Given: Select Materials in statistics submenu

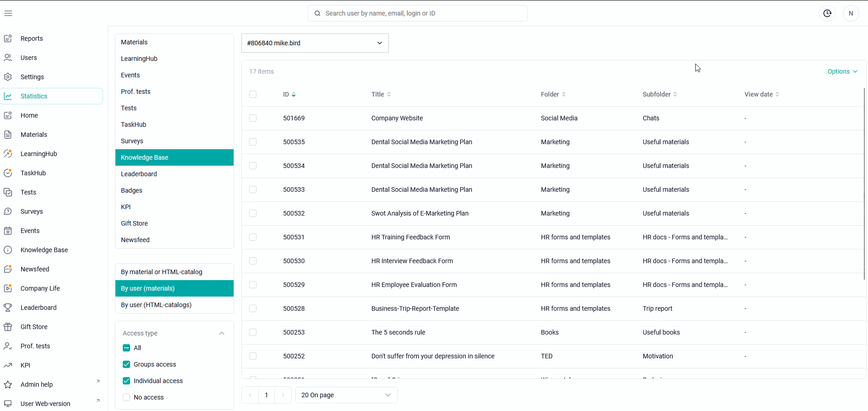Looking at the screenshot, I should [x=175, y=42].
